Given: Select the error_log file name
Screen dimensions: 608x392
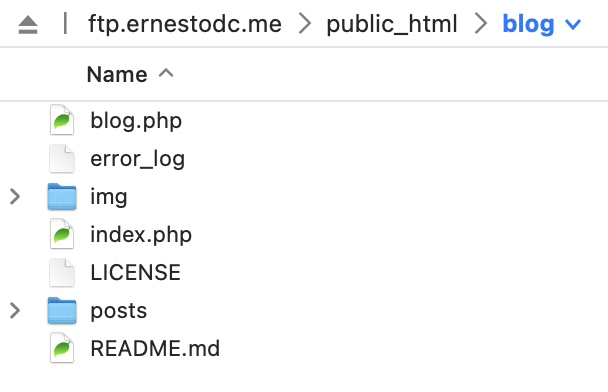Looking at the screenshot, I should [138, 159].
